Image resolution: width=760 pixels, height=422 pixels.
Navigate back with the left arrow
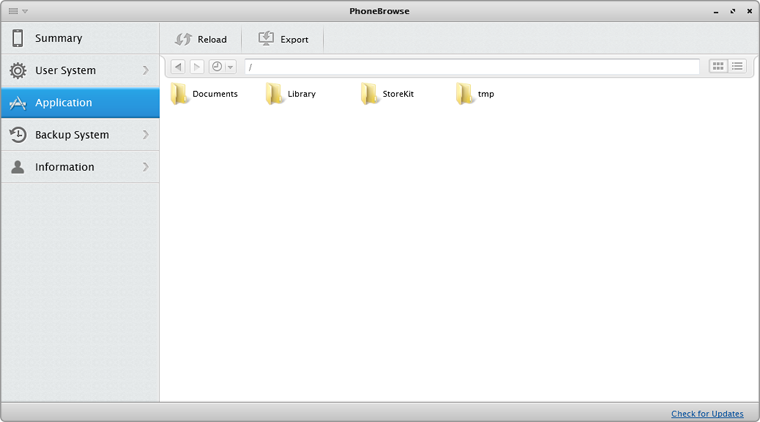[177, 67]
